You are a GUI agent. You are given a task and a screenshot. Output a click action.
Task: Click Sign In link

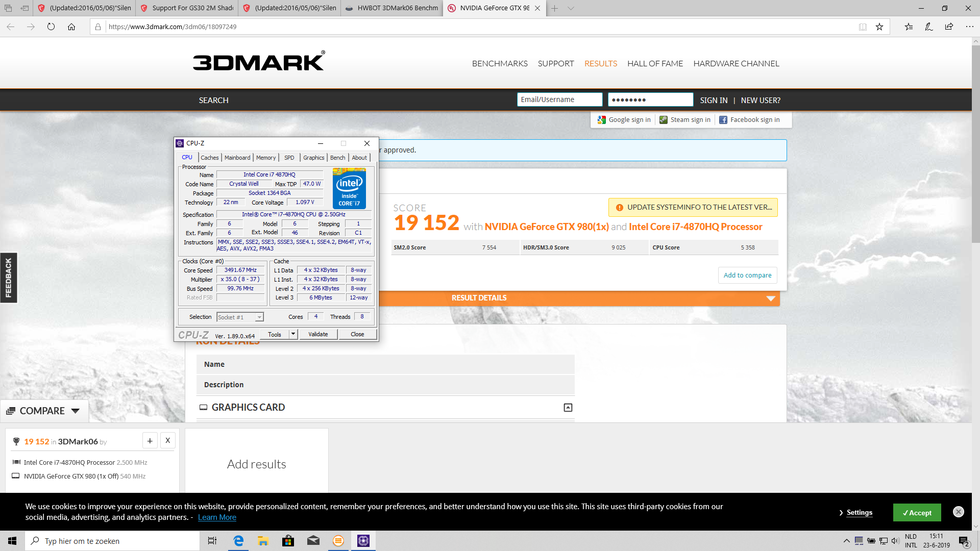714,101
